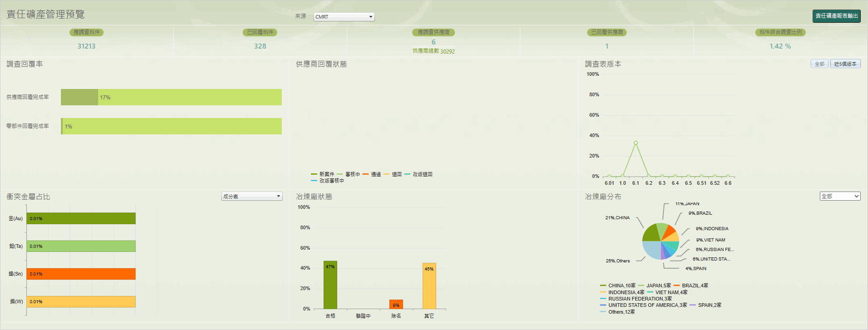
Task: Click the 責任礦產管理預覽 page title
Action: [45, 15]
